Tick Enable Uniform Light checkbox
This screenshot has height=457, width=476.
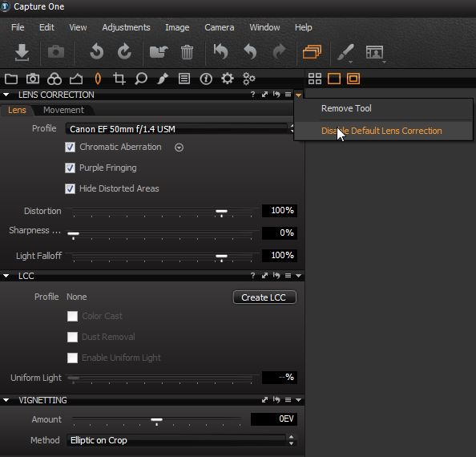click(x=72, y=358)
